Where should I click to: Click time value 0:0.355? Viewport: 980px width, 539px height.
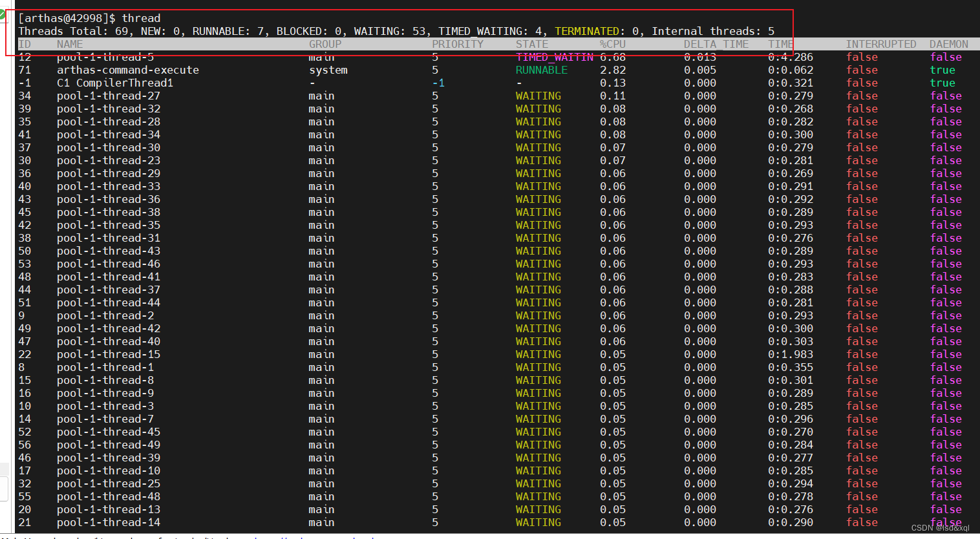tap(791, 367)
